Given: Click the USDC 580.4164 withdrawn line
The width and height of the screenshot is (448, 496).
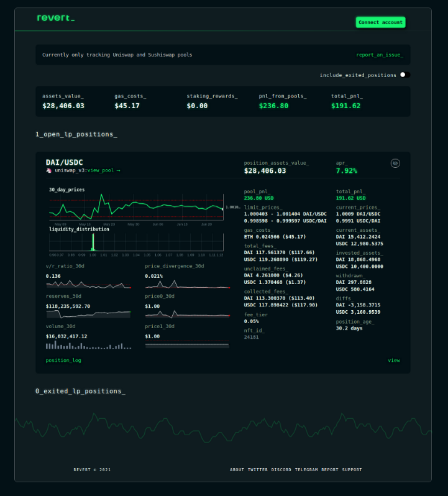Looking at the screenshot, I should 355,290.
